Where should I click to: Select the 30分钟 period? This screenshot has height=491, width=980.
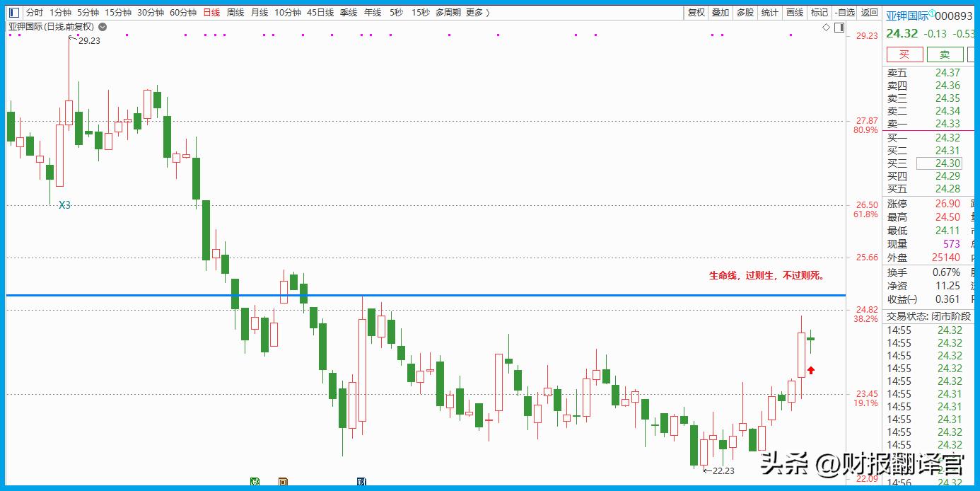(x=151, y=13)
